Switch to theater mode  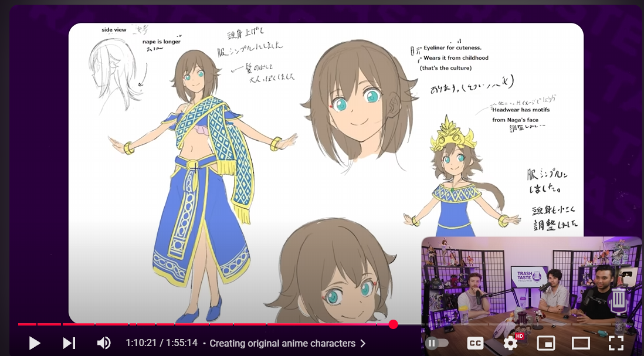click(x=581, y=343)
